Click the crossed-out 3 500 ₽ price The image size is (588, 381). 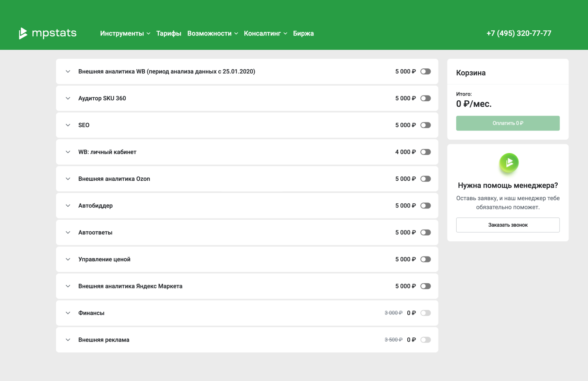[394, 339]
